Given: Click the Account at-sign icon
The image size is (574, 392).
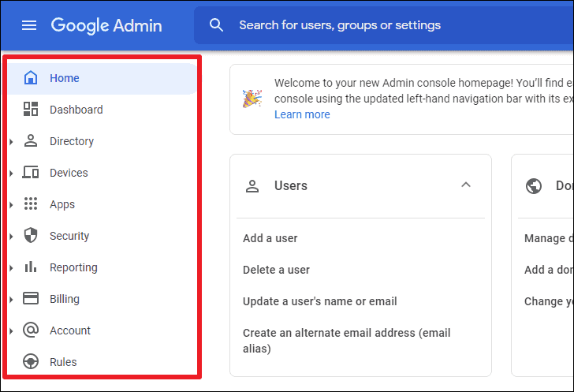Looking at the screenshot, I should [x=31, y=330].
